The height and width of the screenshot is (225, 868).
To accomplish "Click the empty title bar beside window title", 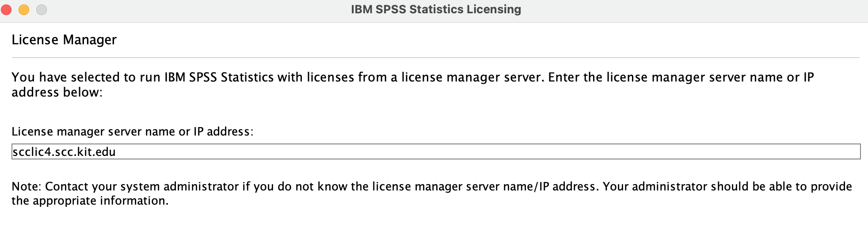I will click(x=689, y=9).
